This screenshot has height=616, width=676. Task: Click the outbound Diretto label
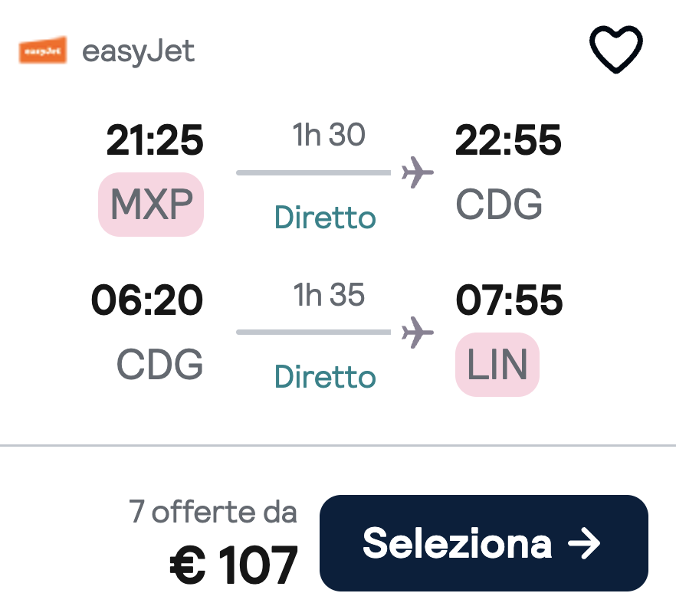(x=325, y=218)
